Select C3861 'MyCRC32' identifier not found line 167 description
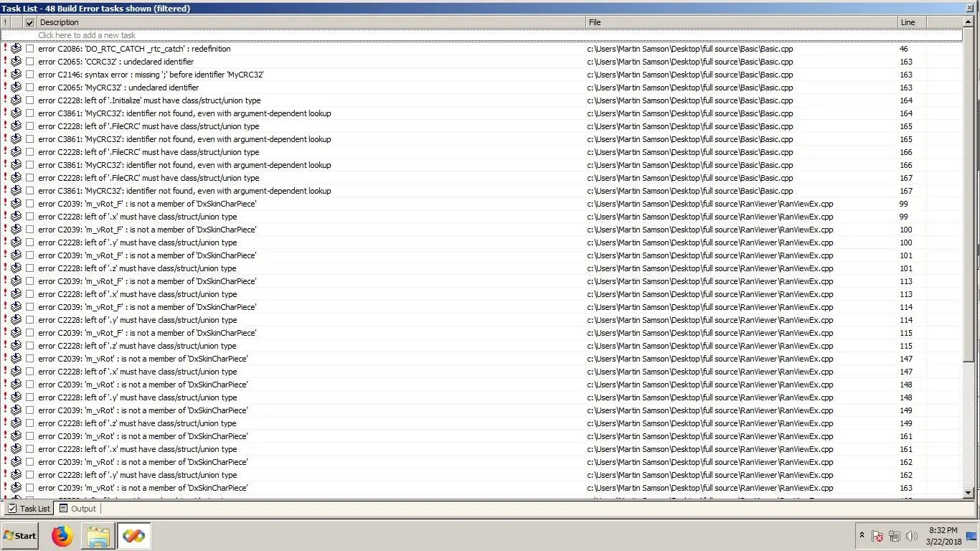The width and height of the screenshot is (980, 551). click(x=184, y=191)
